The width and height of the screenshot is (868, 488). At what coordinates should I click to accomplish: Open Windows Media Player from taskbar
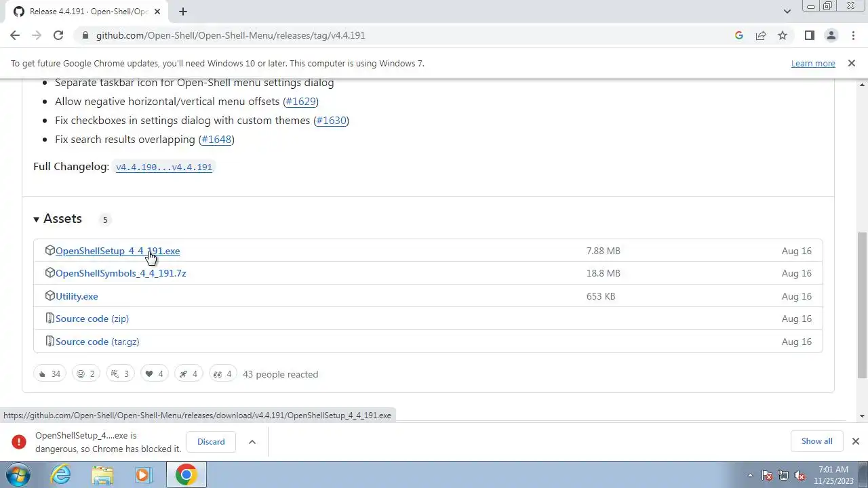143,474
